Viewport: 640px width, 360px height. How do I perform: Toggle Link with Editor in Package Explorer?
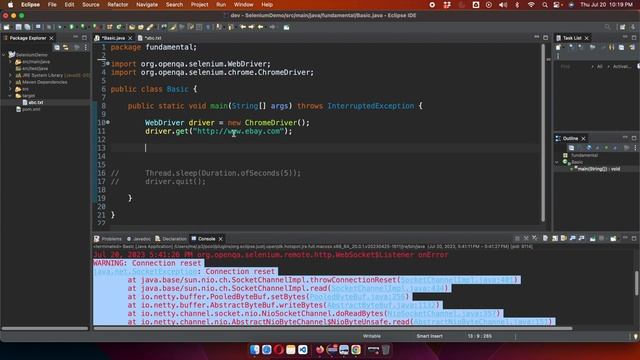[x=66, y=47]
